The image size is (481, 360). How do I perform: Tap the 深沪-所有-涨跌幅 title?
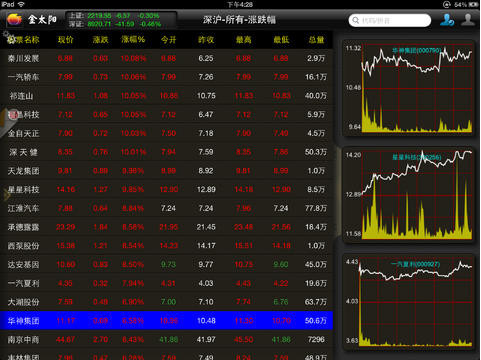point(239,20)
